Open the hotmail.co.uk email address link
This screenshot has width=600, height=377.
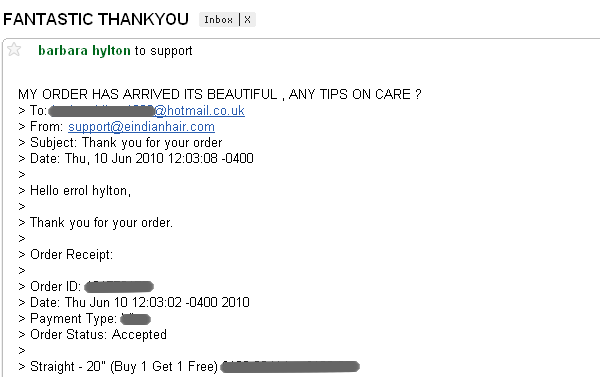199,111
